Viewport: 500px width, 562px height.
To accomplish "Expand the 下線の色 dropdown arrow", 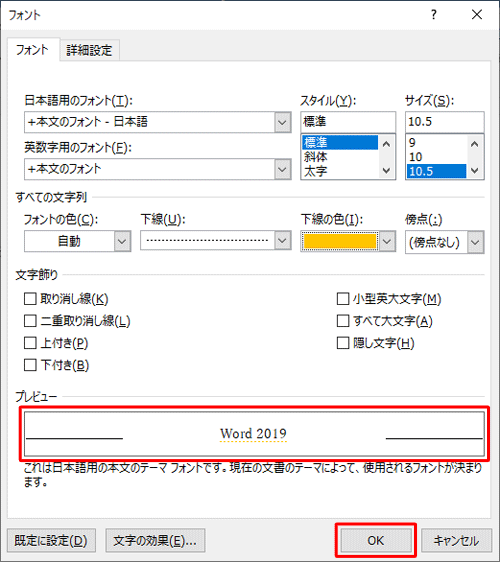I will tap(387, 241).
